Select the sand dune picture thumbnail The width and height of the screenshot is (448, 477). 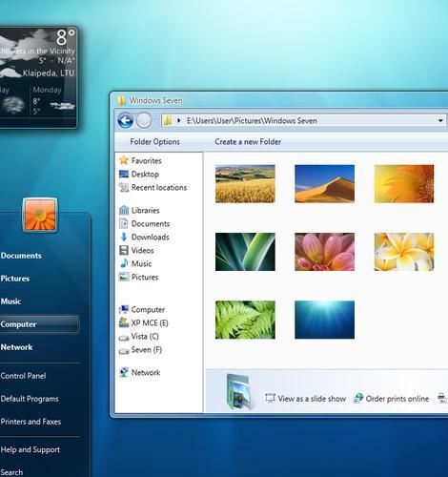click(324, 184)
